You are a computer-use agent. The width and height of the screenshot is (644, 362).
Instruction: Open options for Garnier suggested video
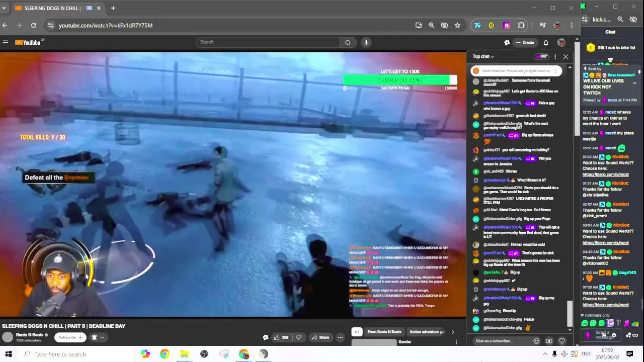456,342
